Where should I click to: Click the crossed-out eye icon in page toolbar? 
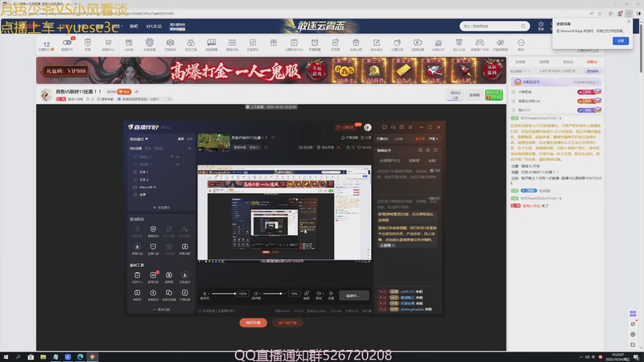click(x=500, y=43)
